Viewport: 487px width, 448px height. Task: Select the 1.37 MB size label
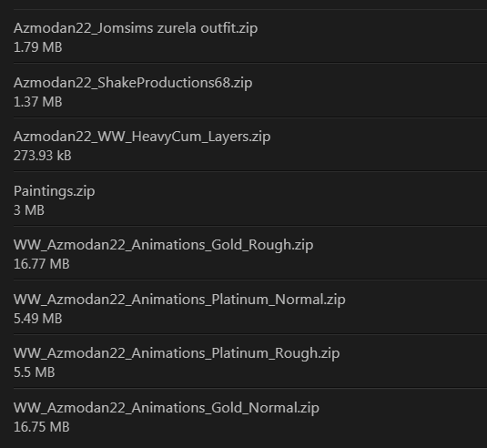pyautogui.click(x=38, y=102)
